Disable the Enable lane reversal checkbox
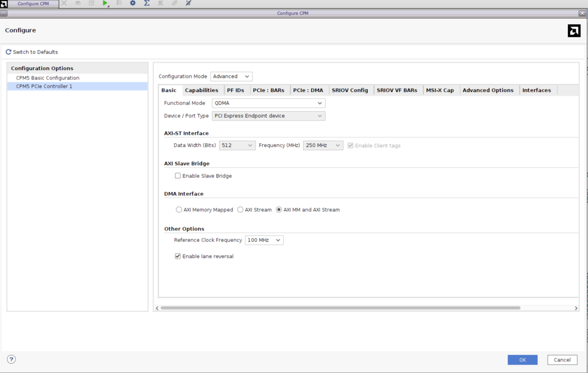 [x=178, y=256]
